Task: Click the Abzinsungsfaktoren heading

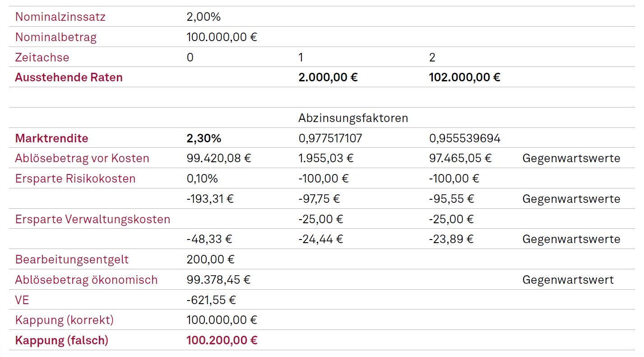Action: click(353, 118)
